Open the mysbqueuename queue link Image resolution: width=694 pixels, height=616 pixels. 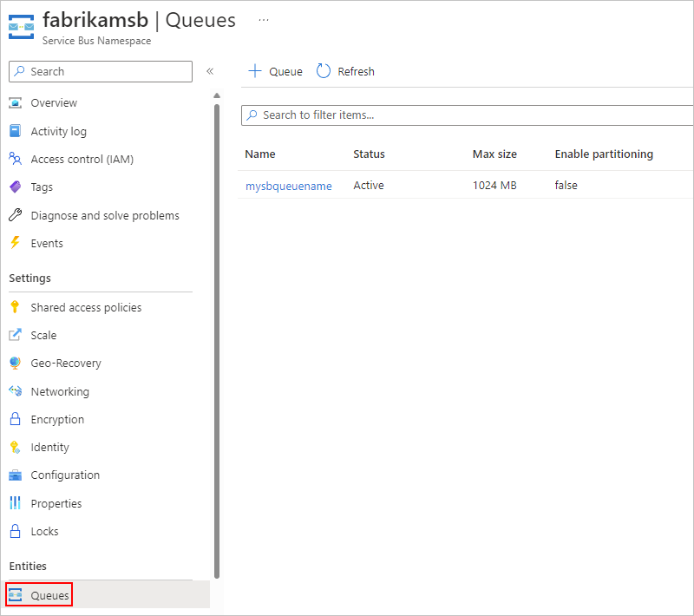tap(289, 186)
